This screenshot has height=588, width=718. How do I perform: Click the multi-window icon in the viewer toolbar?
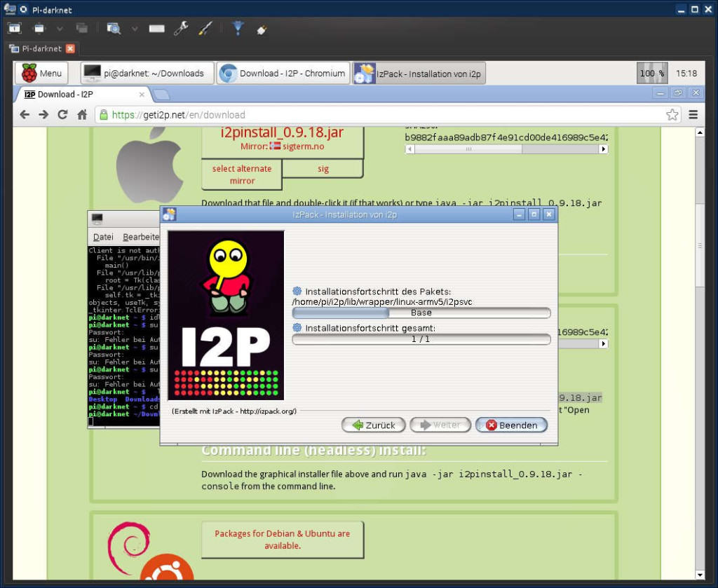tap(83, 28)
